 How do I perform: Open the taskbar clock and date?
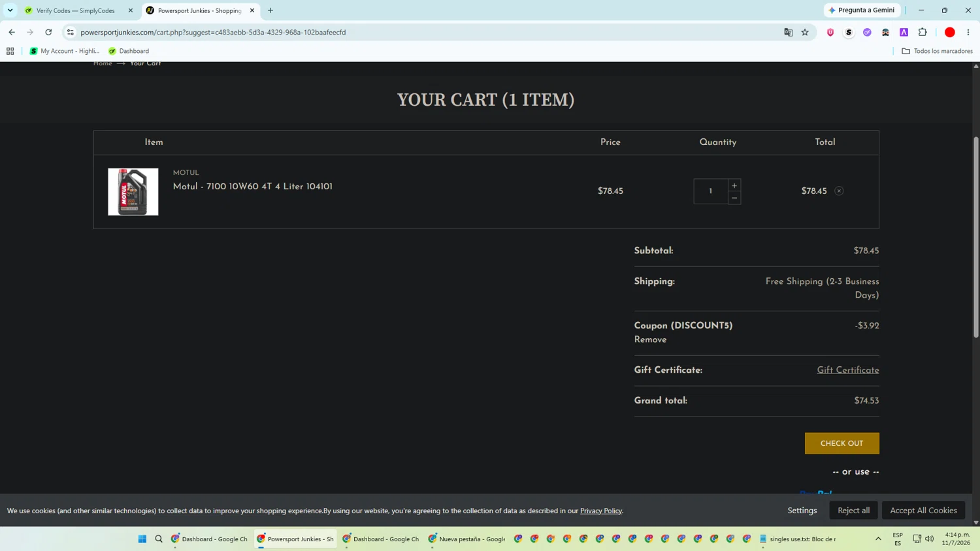pyautogui.click(x=957, y=539)
